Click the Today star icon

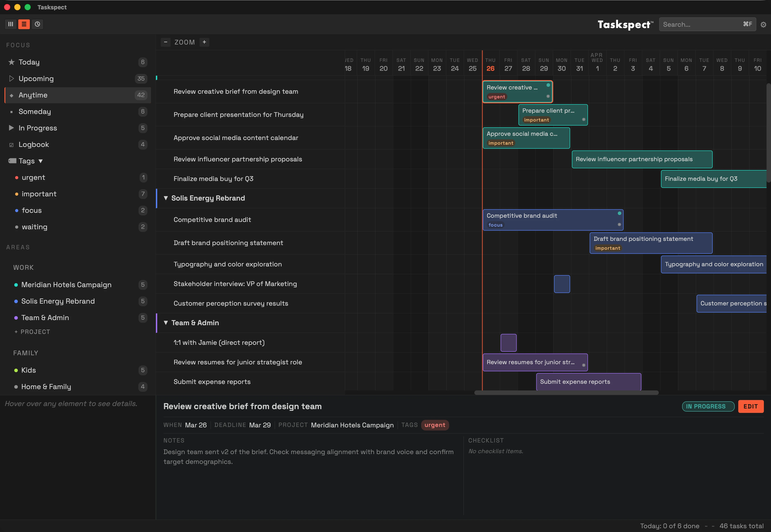pyautogui.click(x=11, y=62)
